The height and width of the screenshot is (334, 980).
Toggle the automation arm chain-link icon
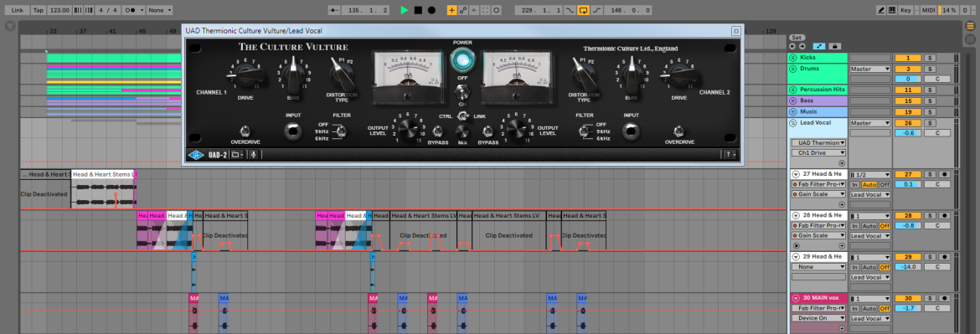pyautogui.click(x=463, y=10)
